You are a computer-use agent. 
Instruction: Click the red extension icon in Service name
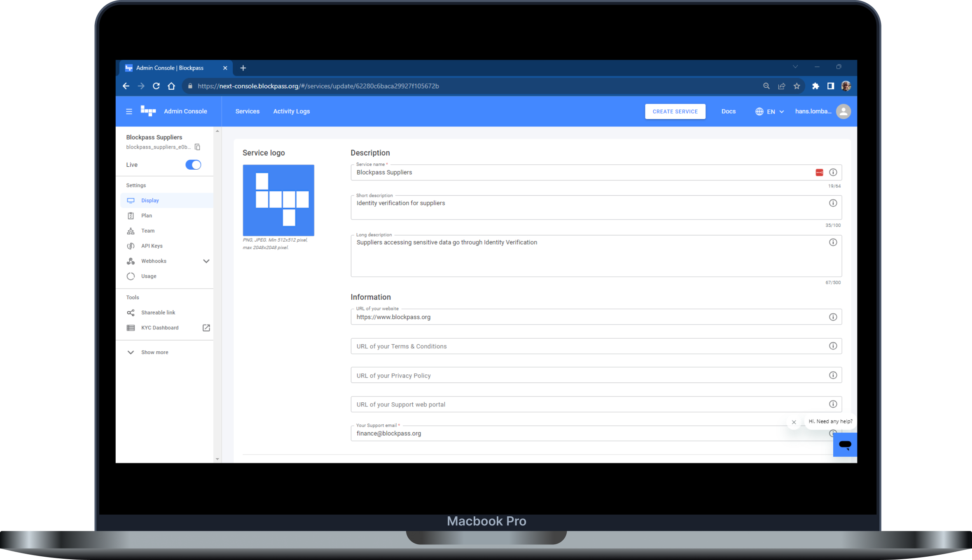819,173
